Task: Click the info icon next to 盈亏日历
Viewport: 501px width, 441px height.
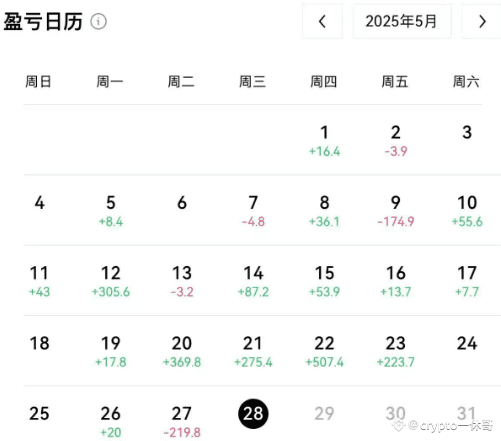Action: 99,22
